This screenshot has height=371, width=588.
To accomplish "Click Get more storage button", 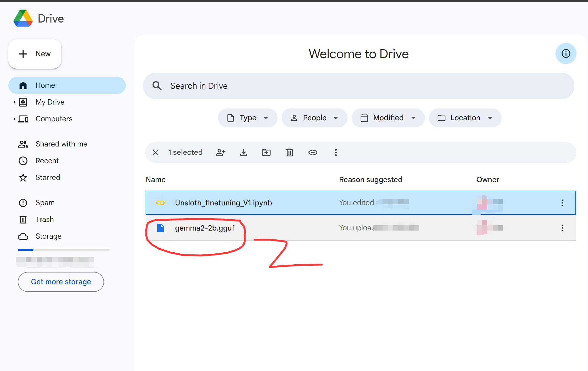I will coord(61,282).
